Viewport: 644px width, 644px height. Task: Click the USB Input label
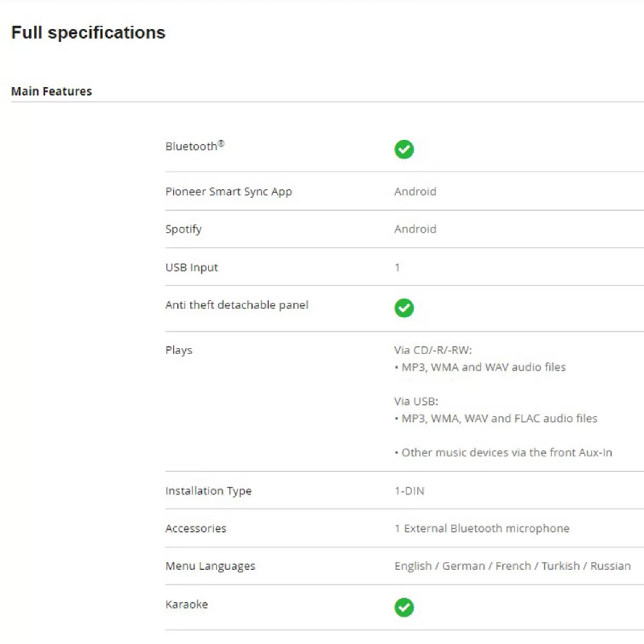(x=192, y=267)
